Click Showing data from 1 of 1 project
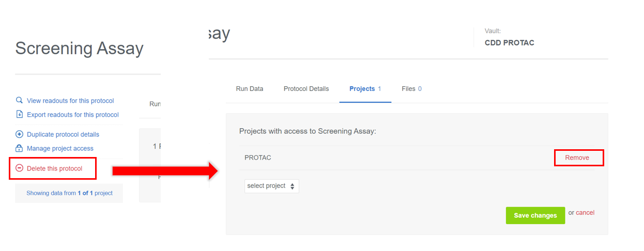Screen dimensions: 644x251 click(69, 193)
